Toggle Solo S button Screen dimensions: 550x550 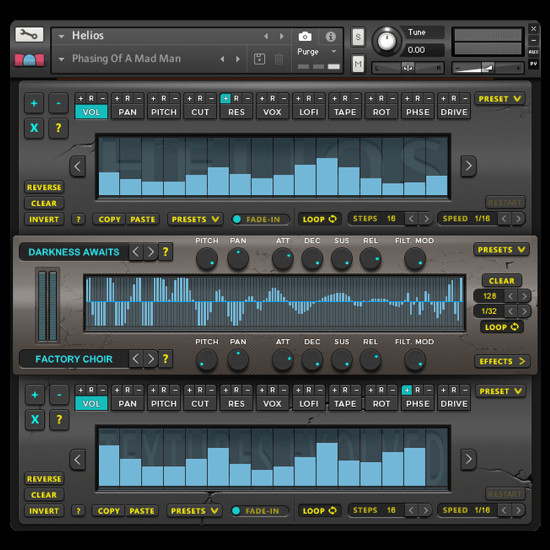358,37
